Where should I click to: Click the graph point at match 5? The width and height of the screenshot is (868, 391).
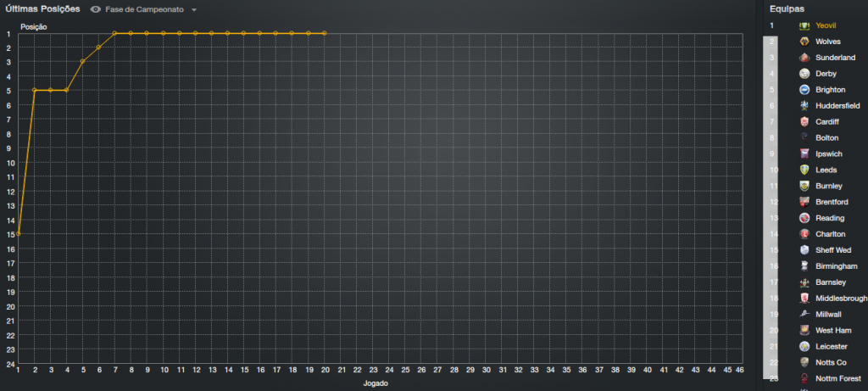tap(82, 62)
